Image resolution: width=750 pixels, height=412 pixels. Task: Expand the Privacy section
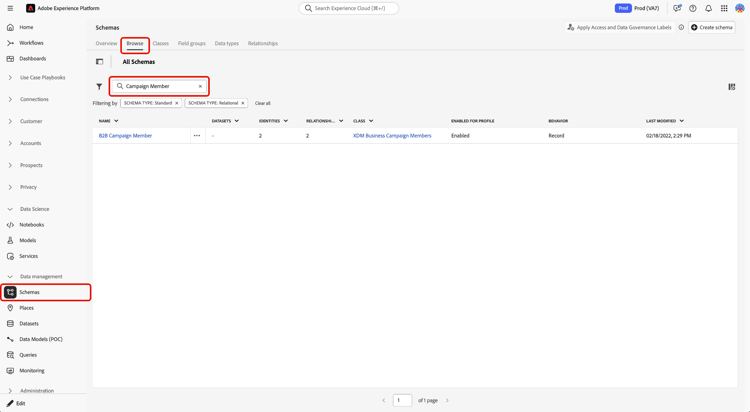[x=10, y=188]
